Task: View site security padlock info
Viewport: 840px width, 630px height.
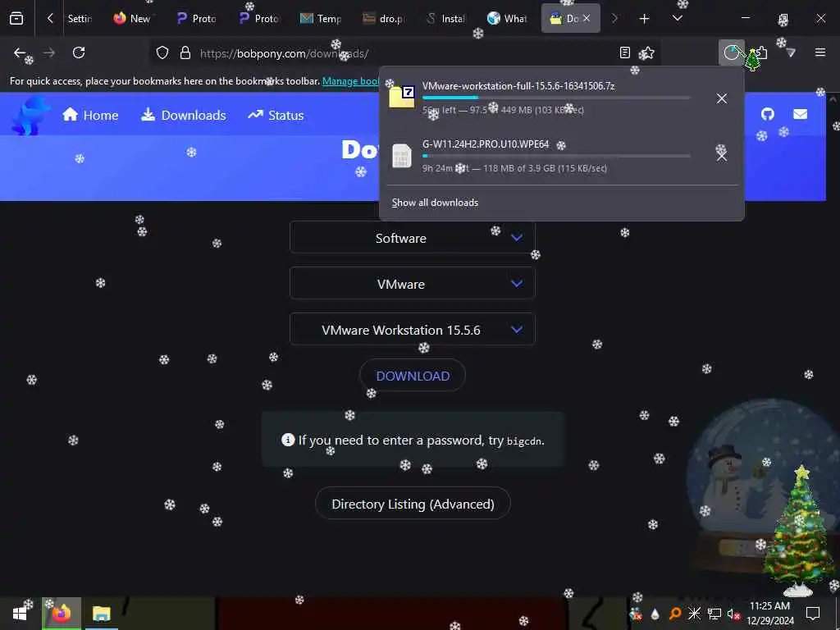Action: [185, 52]
